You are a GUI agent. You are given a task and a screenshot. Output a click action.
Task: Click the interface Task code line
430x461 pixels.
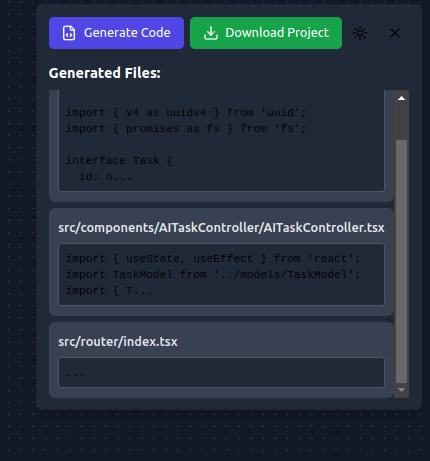click(x=119, y=161)
